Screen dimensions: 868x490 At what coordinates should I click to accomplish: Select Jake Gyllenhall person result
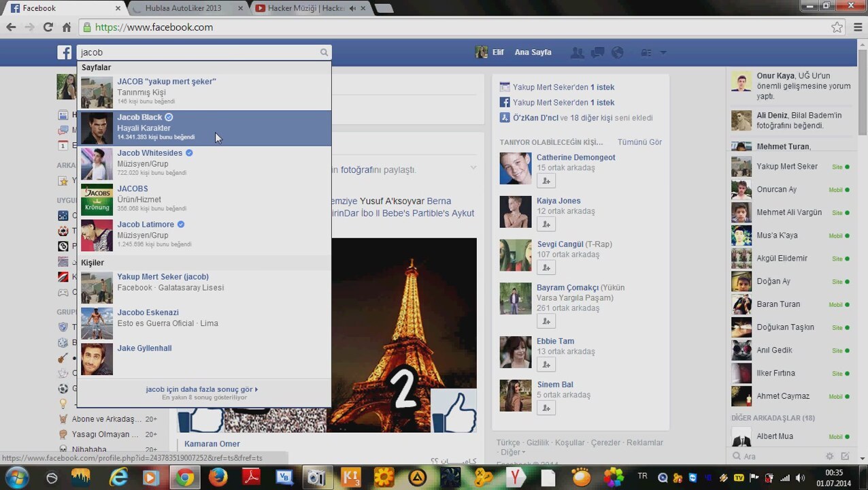click(x=204, y=359)
